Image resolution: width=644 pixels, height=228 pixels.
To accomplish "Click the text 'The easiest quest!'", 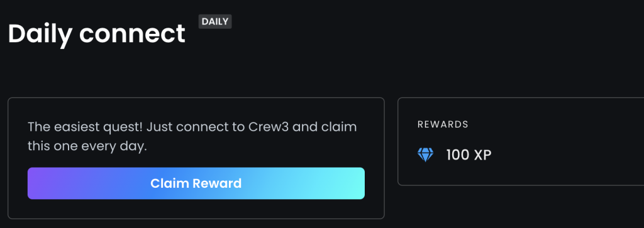I will click(x=85, y=127).
